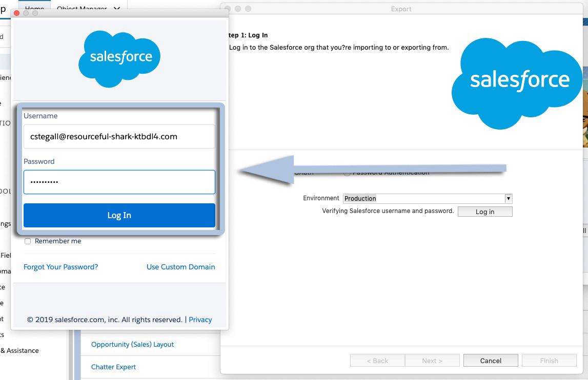This screenshot has width=588, height=380.
Task: Select the Password Authentication radio button
Action: [x=347, y=173]
